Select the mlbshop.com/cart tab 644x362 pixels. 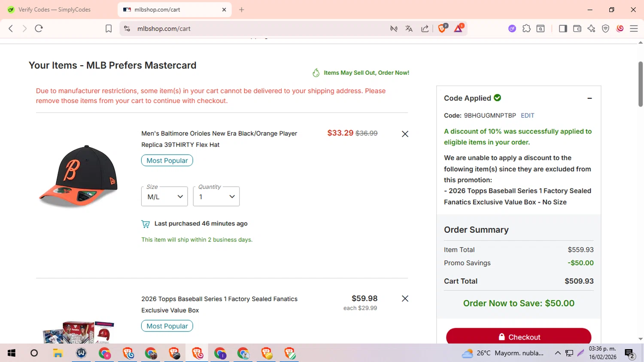click(174, 9)
